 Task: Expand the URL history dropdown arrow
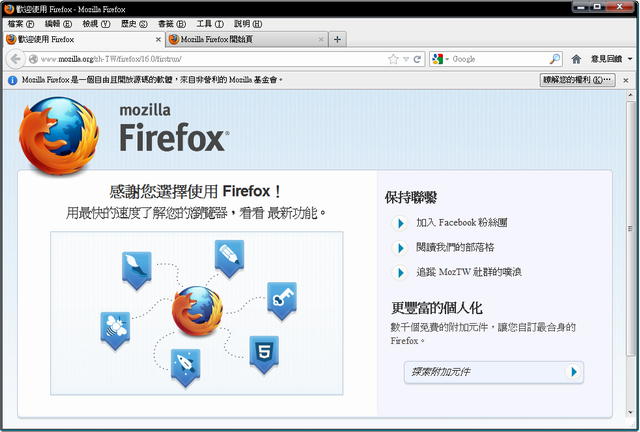(x=405, y=59)
